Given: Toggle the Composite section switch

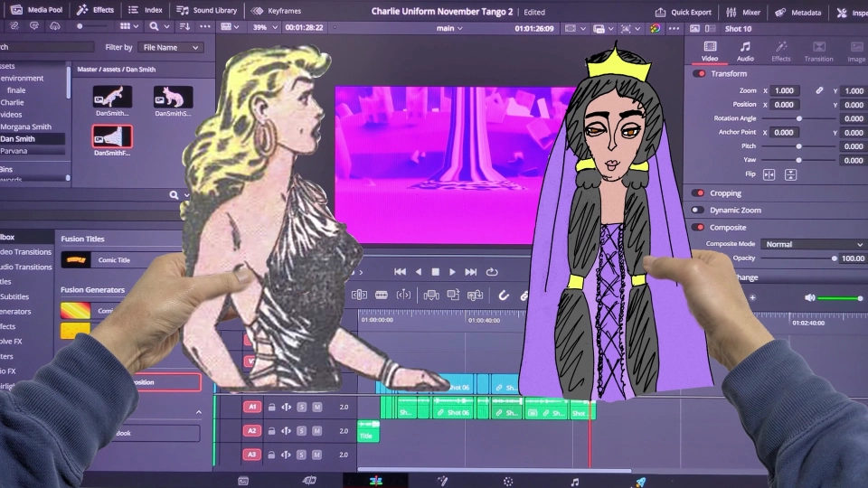Looking at the screenshot, I should coord(698,228).
